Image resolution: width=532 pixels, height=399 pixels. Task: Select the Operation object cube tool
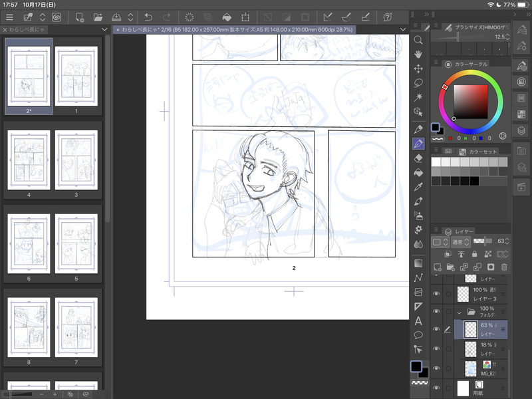418,112
